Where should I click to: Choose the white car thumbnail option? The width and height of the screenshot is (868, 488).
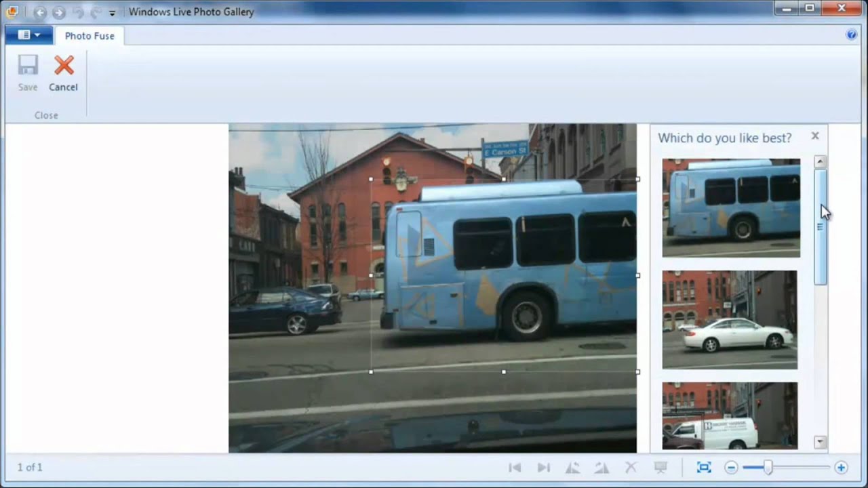tap(730, 319)
